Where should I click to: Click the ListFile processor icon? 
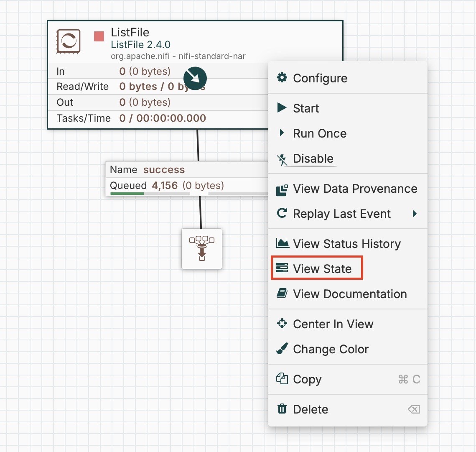tap(68, 41)
